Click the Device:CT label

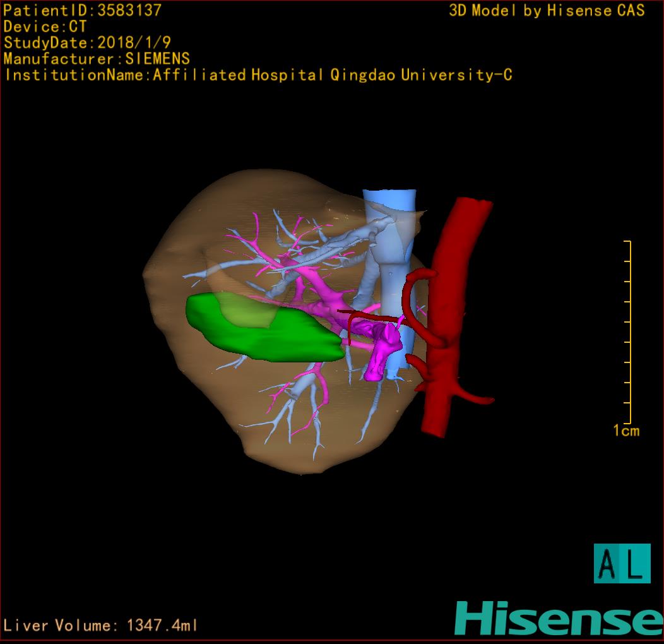pyautogui.click(x=45, y=27)
